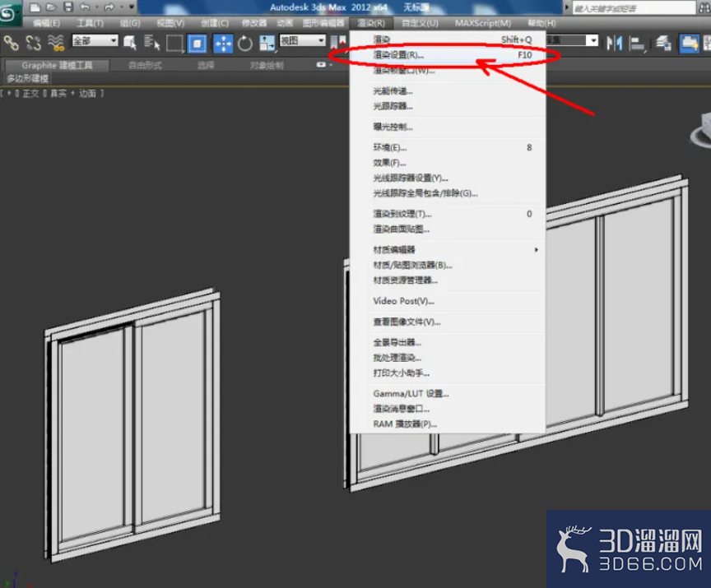Toggle the ribbon minimize button
The height and width of the screenshot is (588, 711).
click(322, 65)
